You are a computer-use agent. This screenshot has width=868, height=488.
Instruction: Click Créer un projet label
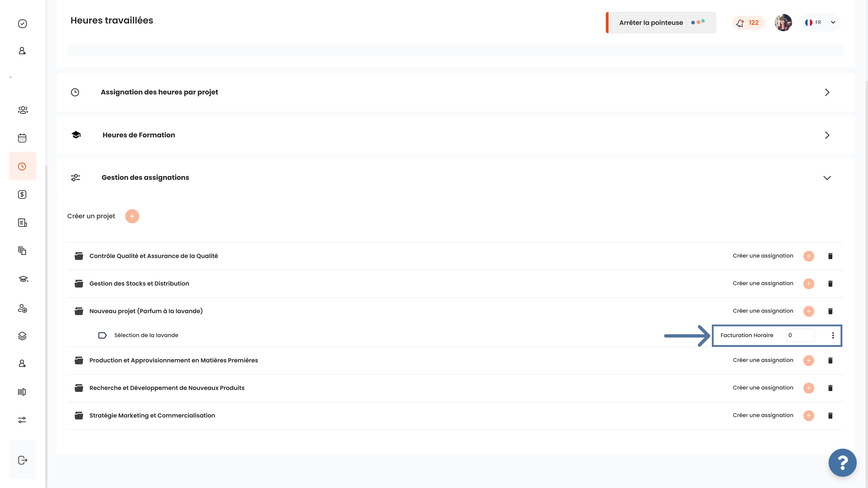point(91,216)
